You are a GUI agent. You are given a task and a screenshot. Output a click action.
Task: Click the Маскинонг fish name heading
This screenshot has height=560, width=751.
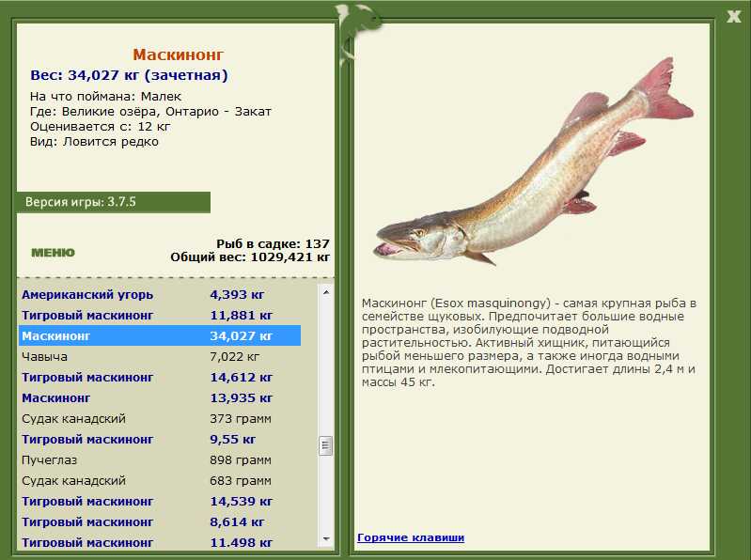tap(179, 54)
